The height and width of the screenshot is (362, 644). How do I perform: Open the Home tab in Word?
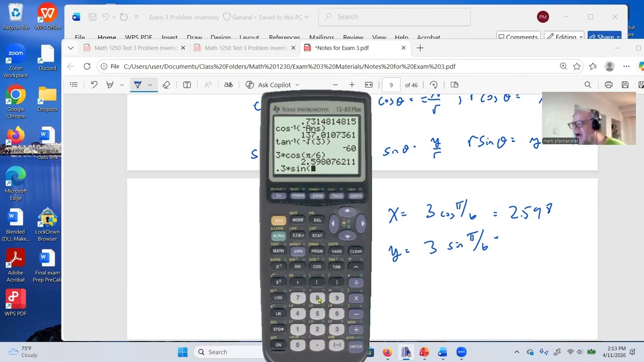tap(107, 38)
